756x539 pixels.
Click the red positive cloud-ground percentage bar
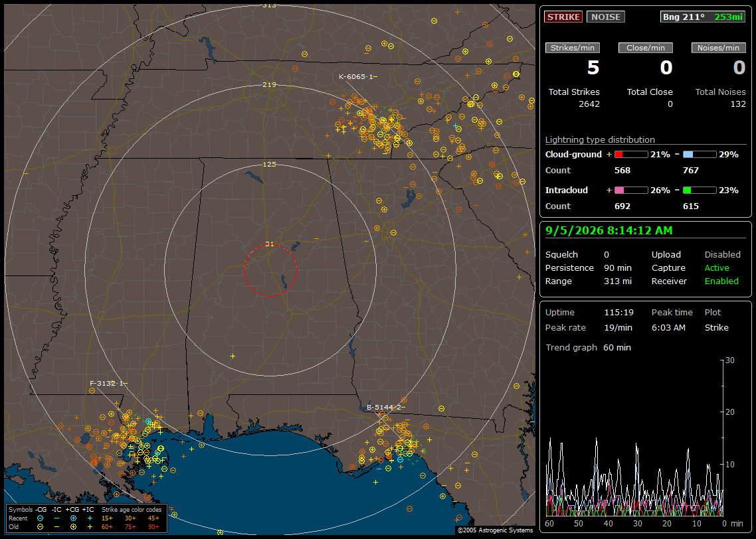click(x=631, y=155)
